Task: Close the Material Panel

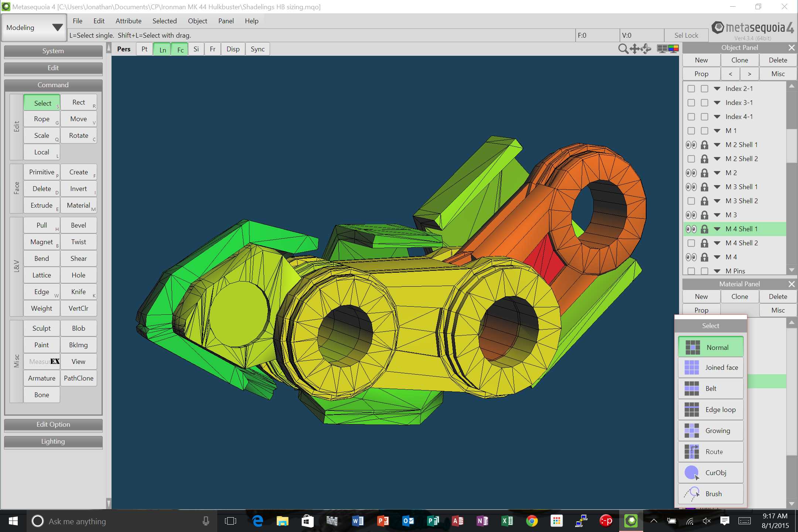Action: tap(791, 284)
